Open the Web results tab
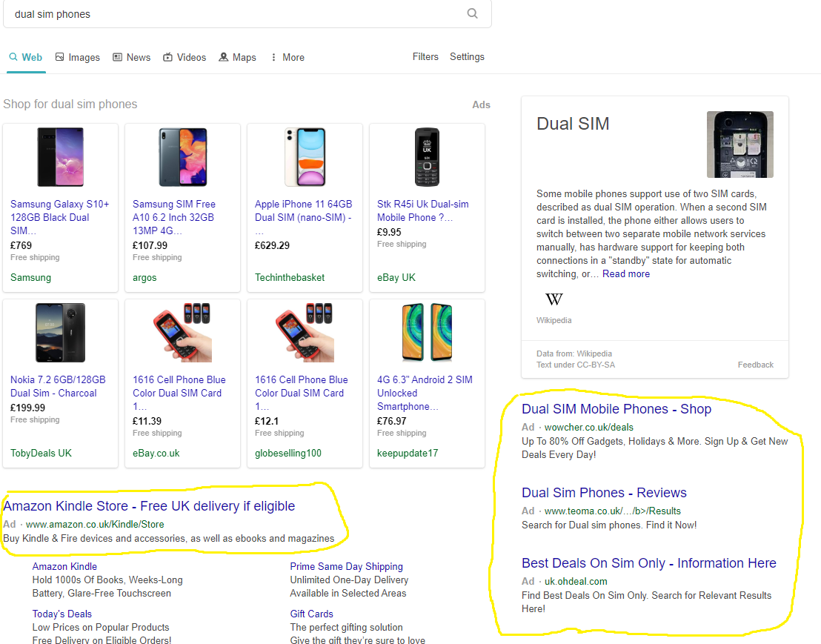 coord(26,57)
